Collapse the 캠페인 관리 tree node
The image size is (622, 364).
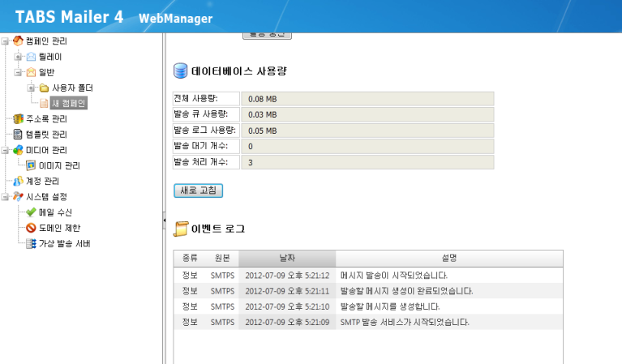tap(5, 41)
